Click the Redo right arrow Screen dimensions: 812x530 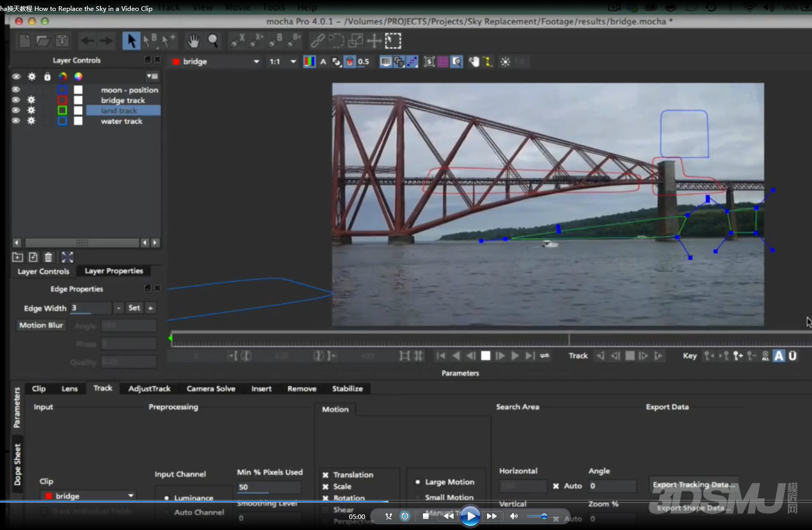pyautogui.click(x=106, y=41)
